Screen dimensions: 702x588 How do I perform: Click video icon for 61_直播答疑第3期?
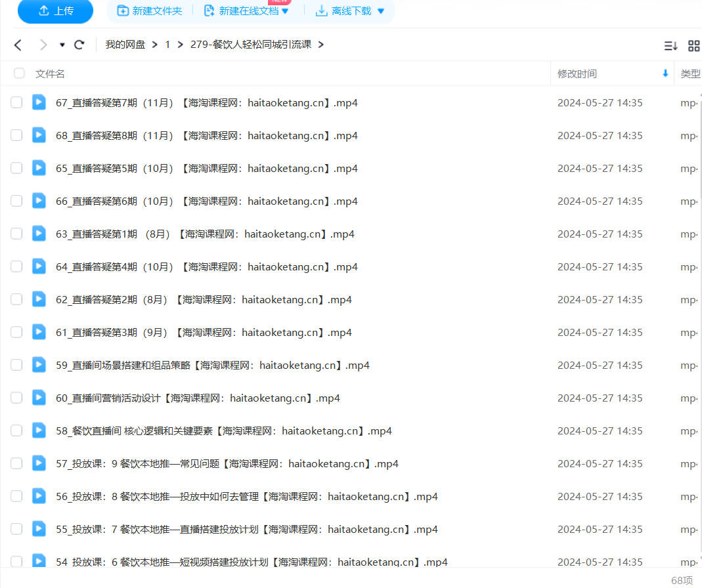coord(39,332)
